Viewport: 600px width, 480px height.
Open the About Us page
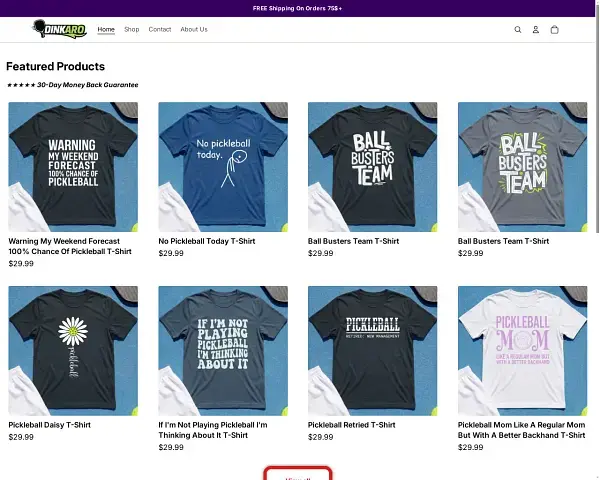pos(194,30)
